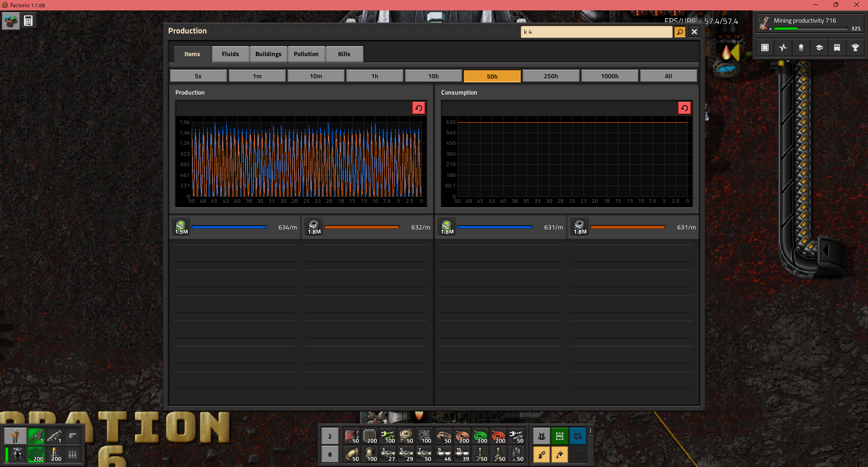Toggle the yellow personal logistics shortcut
The image size is (868, 467).
pyautogui.click(x=542, y=454)
